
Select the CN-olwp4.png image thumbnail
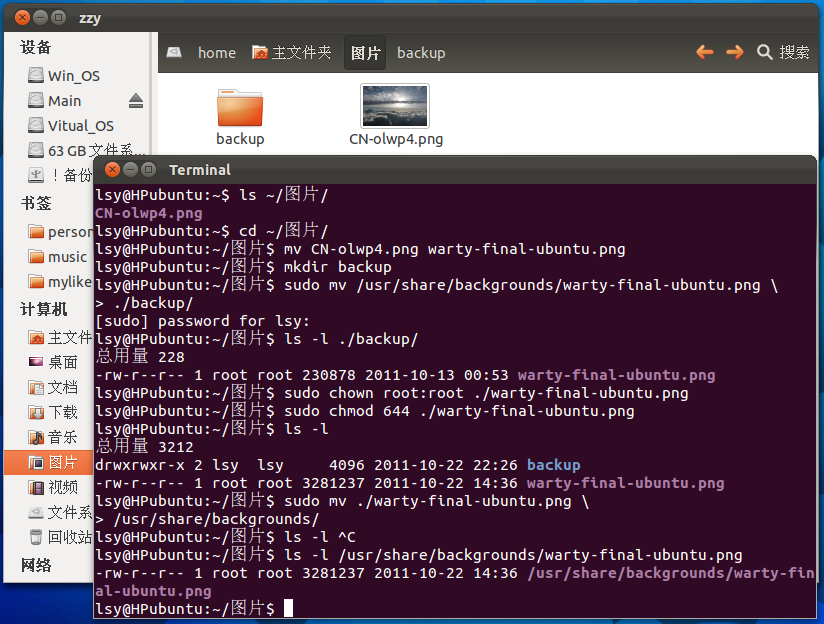click(395, 106)
